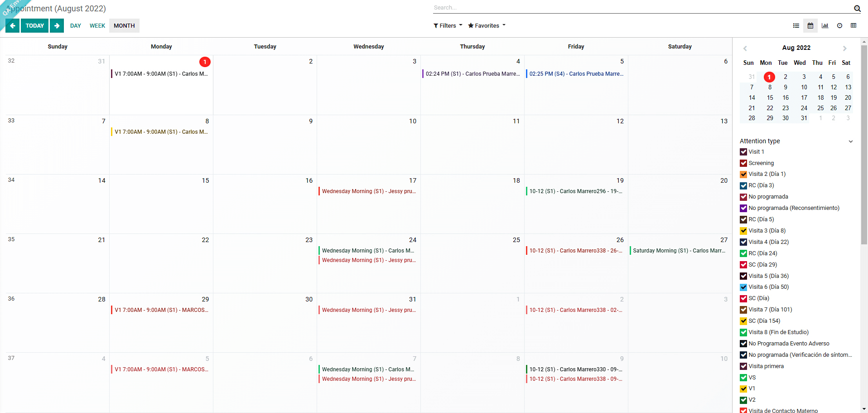Switch to DAY view

(76, 25)
